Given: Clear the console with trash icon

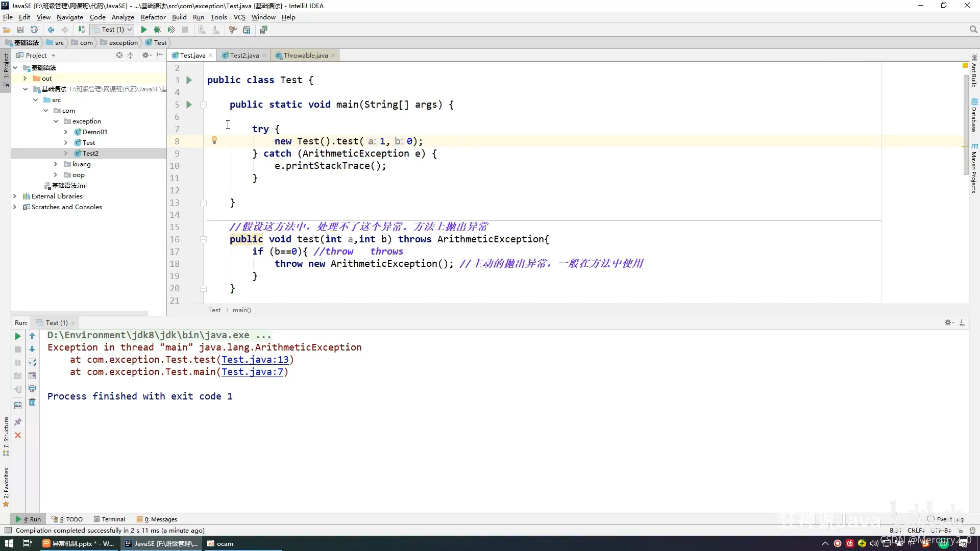Looking at the screenshot, I should tap(32, 403).
